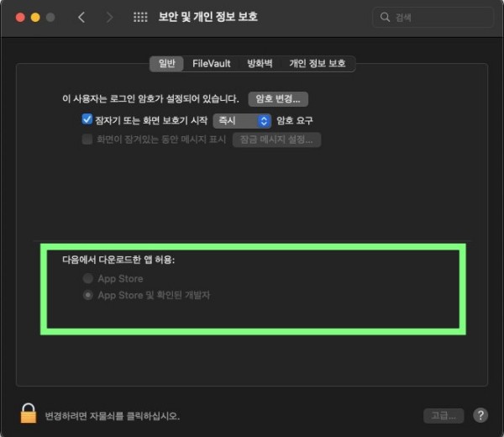Click the red close window button

(x=20, y=17)
